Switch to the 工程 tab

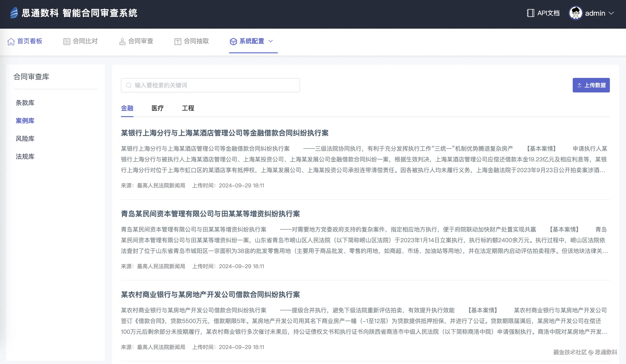click(188, 108)
